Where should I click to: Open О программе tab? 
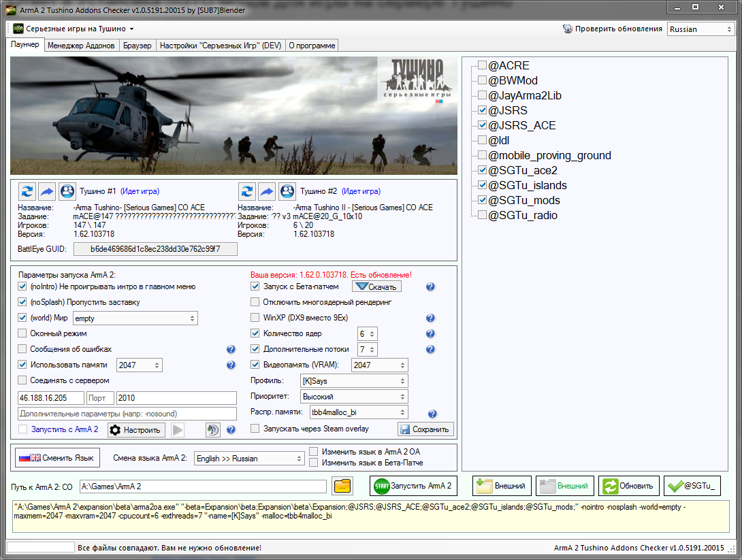[x=312, y=46]
